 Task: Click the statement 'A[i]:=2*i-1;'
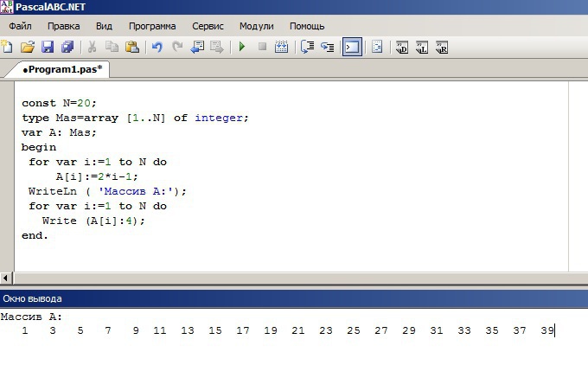(x=97, y=176)
